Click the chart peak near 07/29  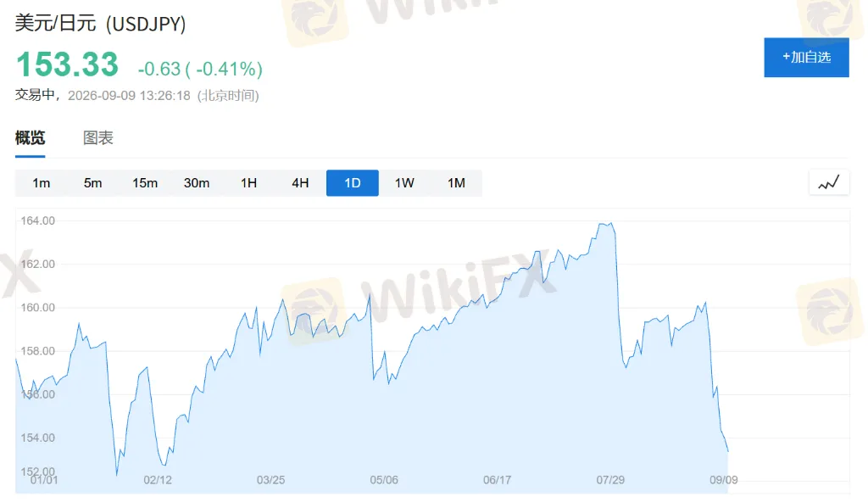pos(606,225)
